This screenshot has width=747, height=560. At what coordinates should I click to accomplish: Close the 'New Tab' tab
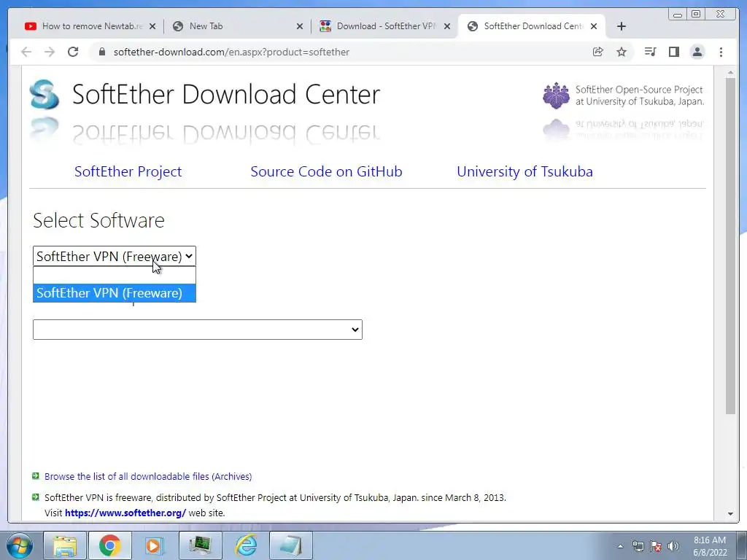point(300,27)
